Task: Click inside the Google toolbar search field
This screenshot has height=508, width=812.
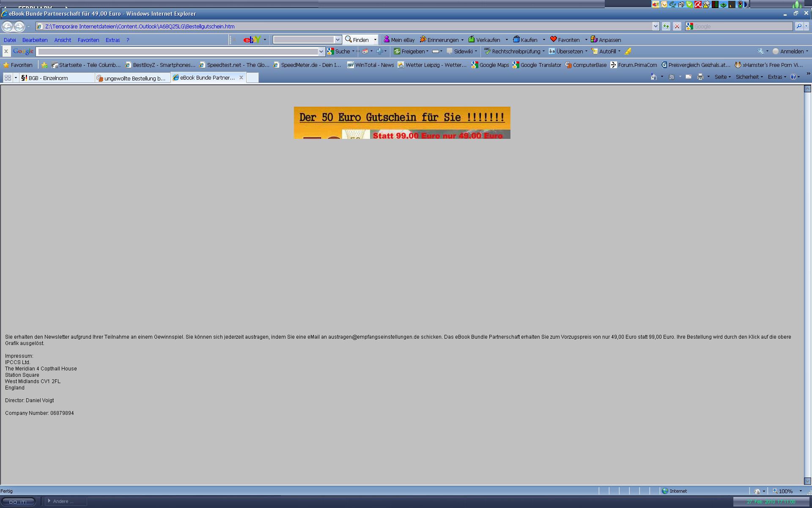Action: click(178, 52)
